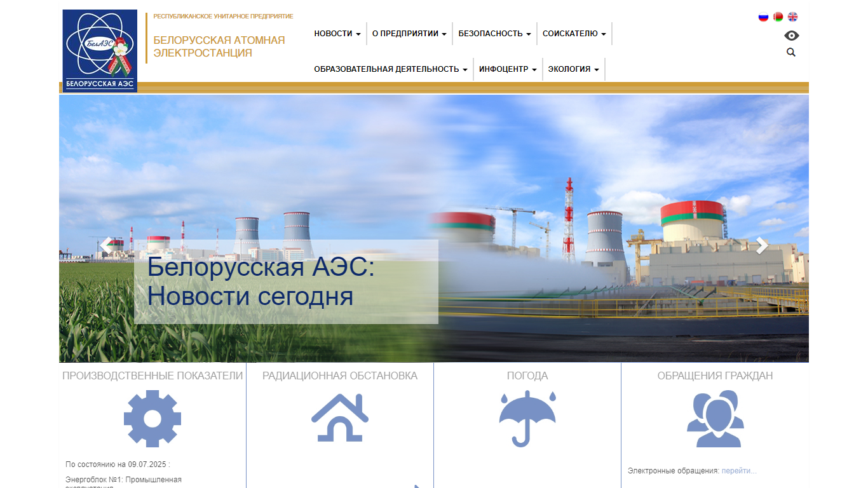
Task: Click the РЕСПУБЛИКАНСКОЕ УНИТАРНОЕ ПРЕДПРИЯТИЕ text
Action: pos(223,17)
